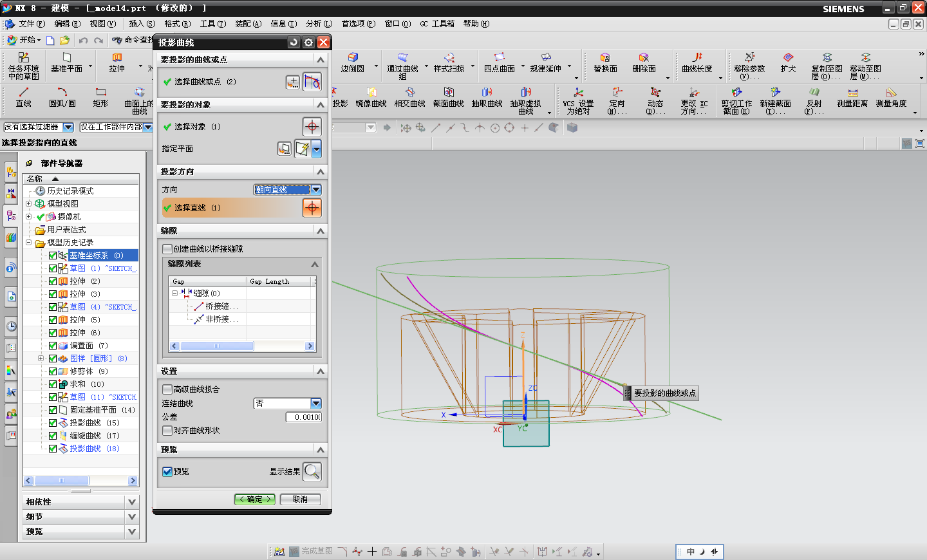Image resolution: width=927 pixels, height=560 pixels.
Task: Open the 曲线长度 curve length tool
Action: 697,63
